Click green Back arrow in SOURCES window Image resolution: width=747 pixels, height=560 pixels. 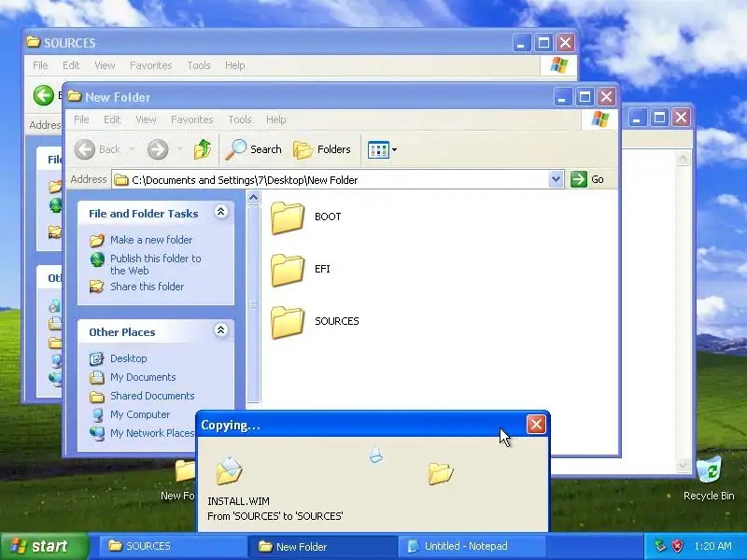(44, 95)
